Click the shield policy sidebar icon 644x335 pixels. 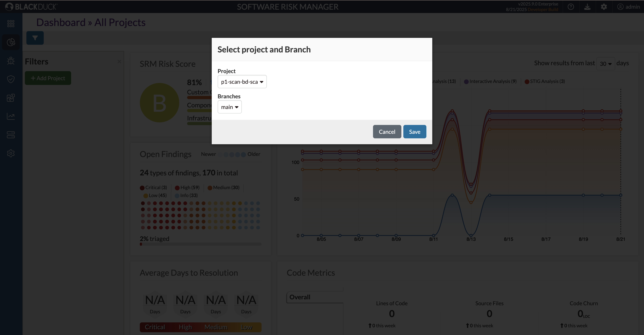(x=11, y=79)
